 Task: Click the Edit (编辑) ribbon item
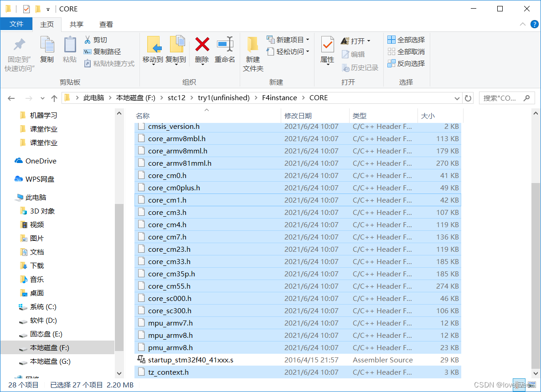(353, 54)
